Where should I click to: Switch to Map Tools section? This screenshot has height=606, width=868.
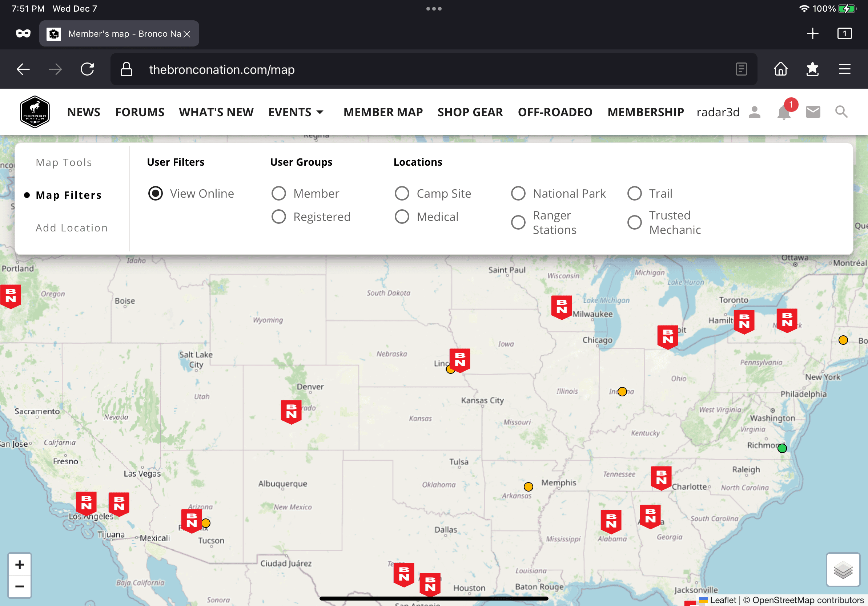(64, 162)
